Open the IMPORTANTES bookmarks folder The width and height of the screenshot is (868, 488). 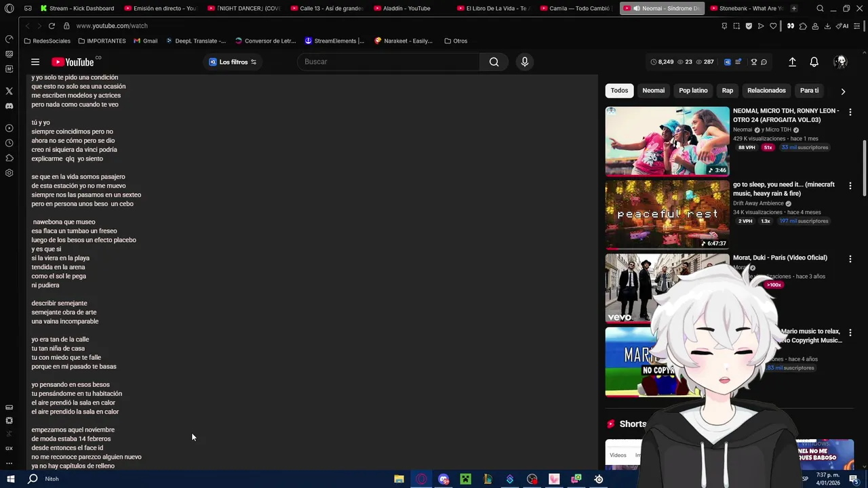point(102,41)
